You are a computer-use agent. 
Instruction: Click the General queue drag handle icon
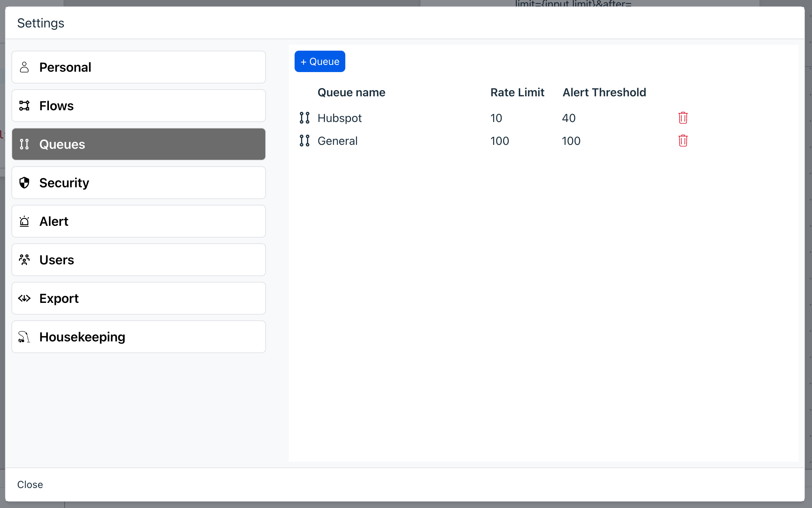[304, 141]
